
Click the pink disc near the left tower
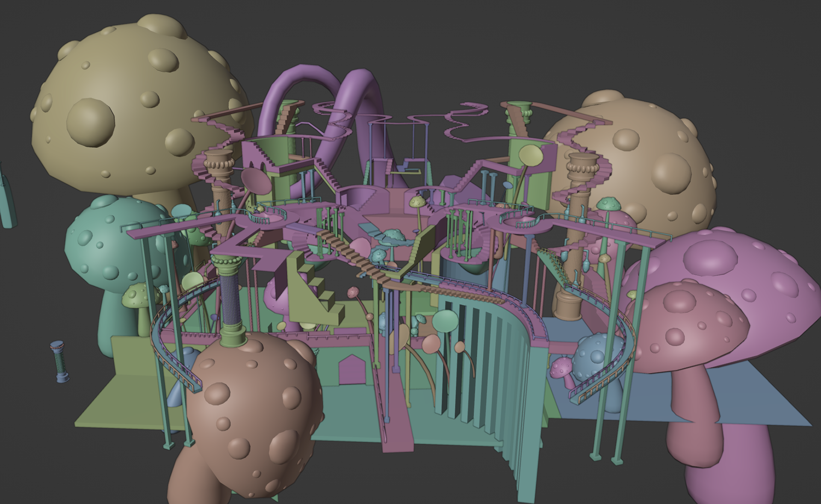(x=255, y=181)
